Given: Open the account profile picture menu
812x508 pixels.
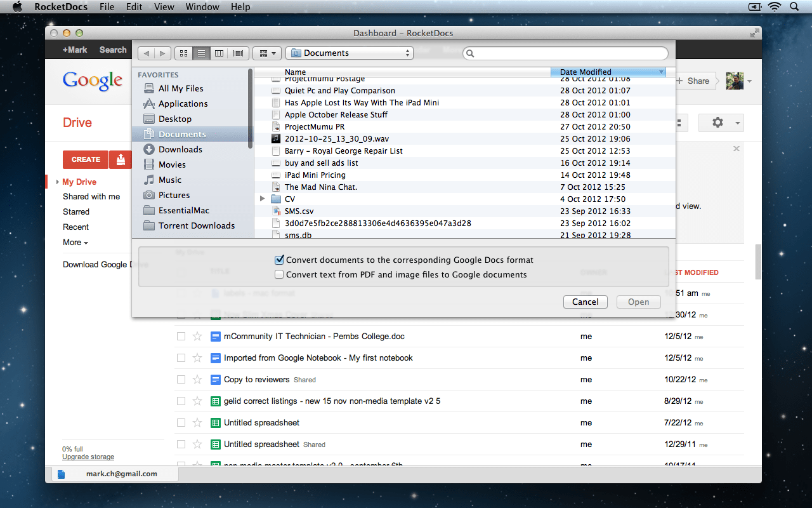Looking at the screenshot, I should point(735,81).
